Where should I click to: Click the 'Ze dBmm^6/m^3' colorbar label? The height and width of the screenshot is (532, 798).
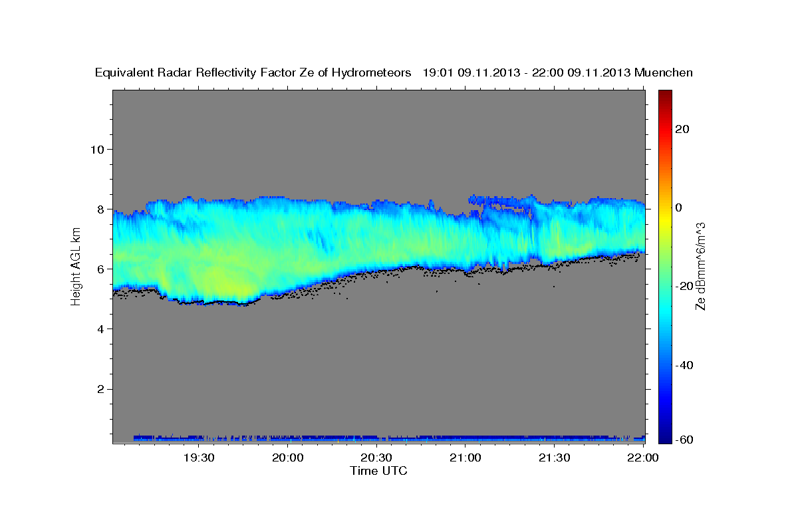[x=700, y=265]
